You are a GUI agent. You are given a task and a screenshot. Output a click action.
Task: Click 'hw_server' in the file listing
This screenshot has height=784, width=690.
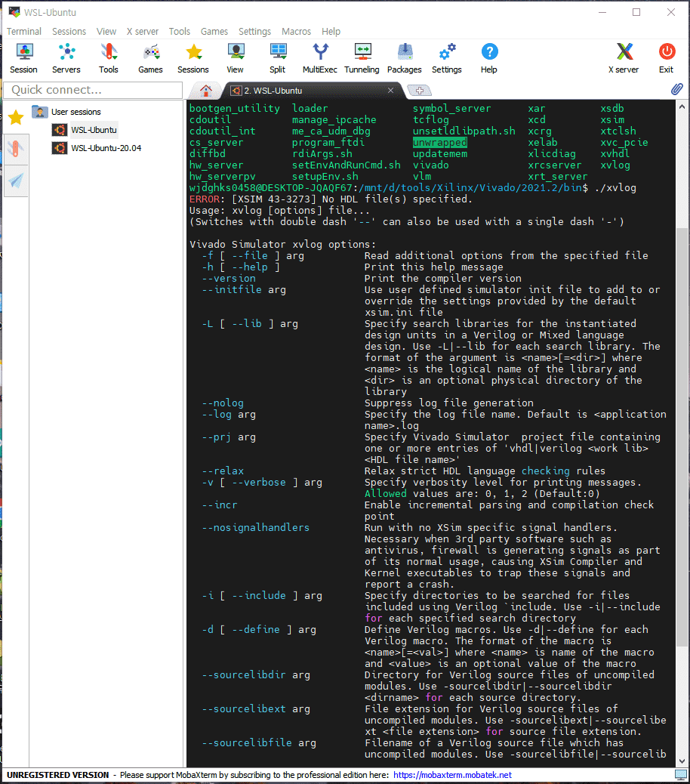tap(217, 165)
